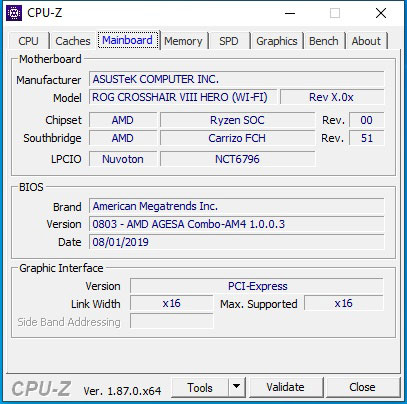This screenshot has width=407, height=404.
Task: View the About tab
Action: point(366,41)
